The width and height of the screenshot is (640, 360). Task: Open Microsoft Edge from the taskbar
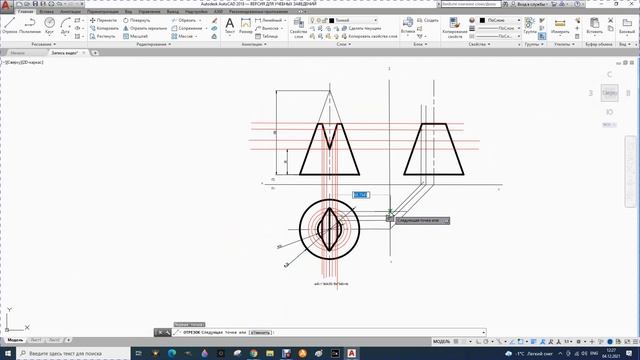172,353
